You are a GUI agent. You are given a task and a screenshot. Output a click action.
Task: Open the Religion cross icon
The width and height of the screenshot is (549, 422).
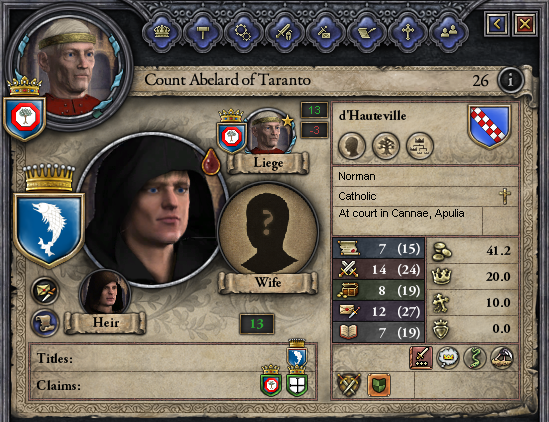[408, 32]
